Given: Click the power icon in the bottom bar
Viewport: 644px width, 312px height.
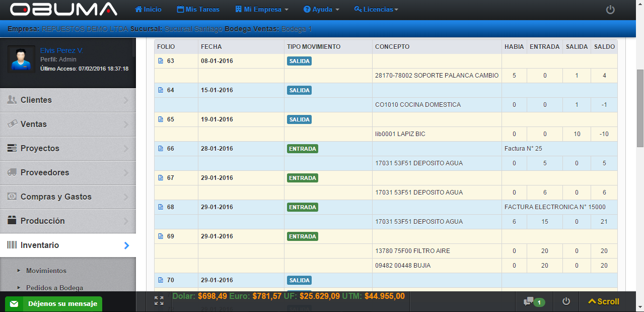Looking at the screenshot, I should point(566,301).
